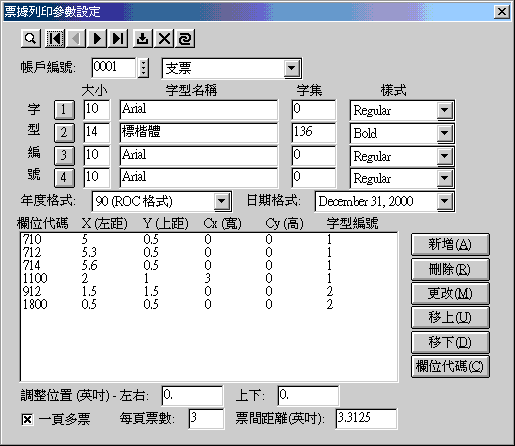
Task: Select the 1100 row in the field list
Action: point(209,278)
